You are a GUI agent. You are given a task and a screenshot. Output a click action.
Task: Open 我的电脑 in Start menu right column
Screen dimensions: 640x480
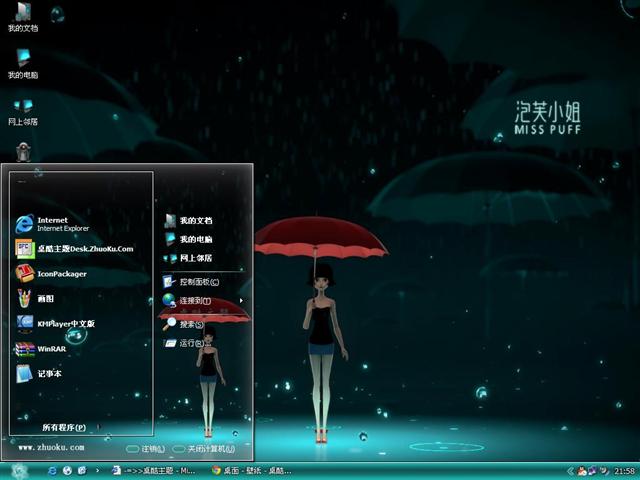tap(188, 239)
